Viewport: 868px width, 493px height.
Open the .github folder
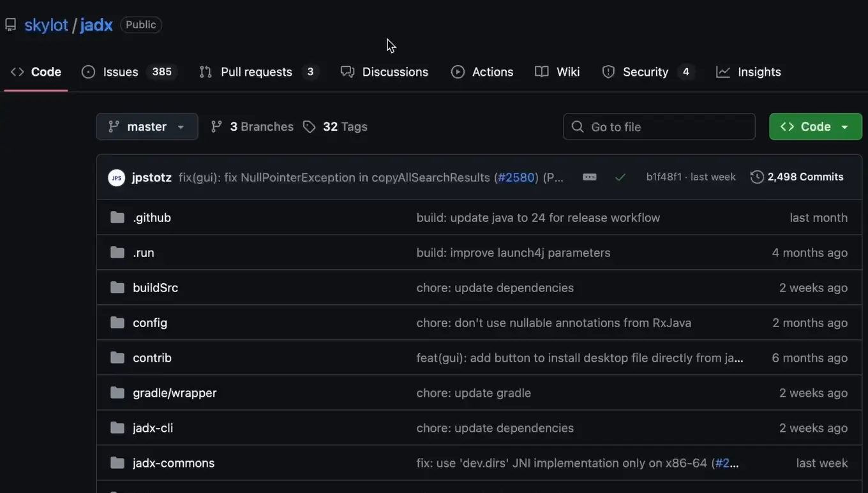pos(152,217)
